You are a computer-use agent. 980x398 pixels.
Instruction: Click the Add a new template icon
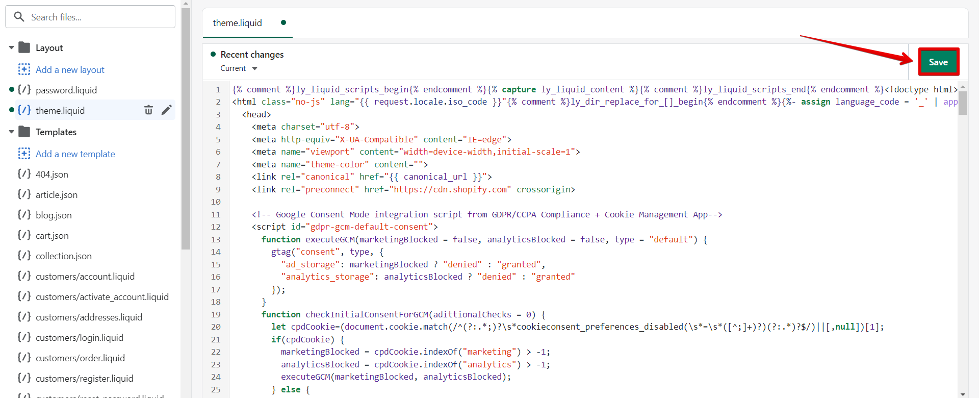click(24, 154)
